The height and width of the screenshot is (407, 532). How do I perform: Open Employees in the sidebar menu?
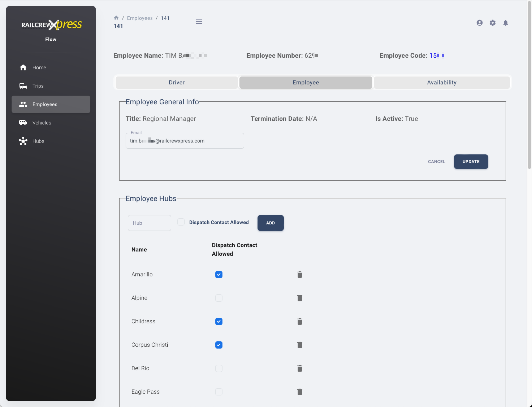[51, 104]
